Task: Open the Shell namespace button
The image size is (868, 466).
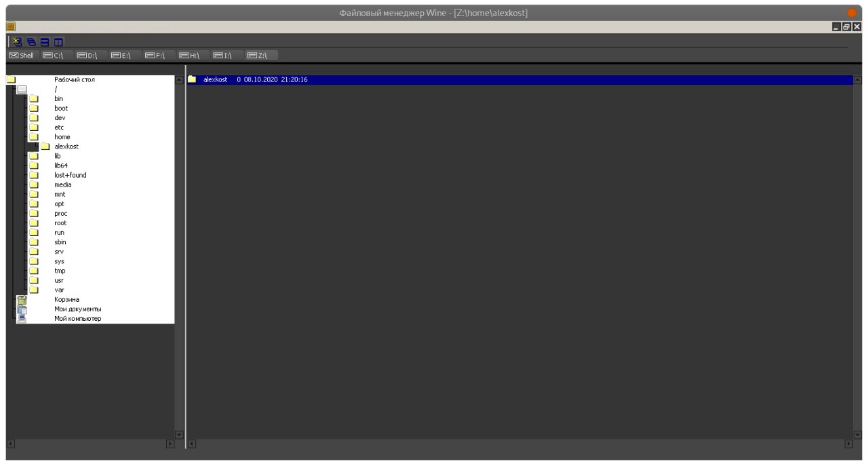Action: [22, 56]
